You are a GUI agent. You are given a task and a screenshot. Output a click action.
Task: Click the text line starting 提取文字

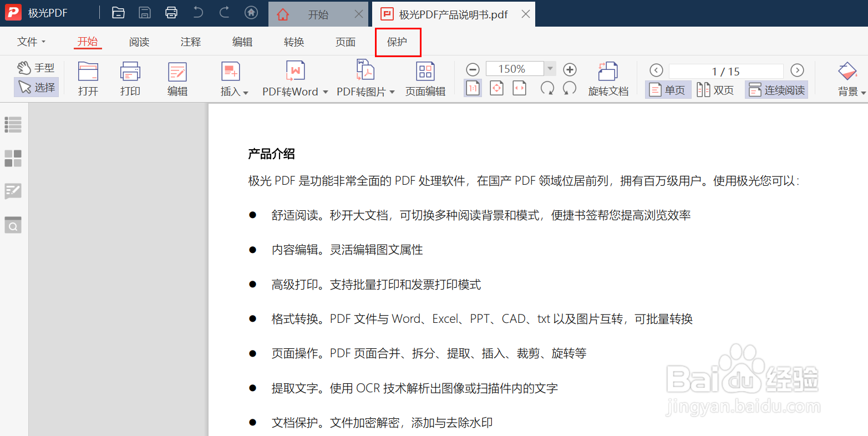(414, 388)
